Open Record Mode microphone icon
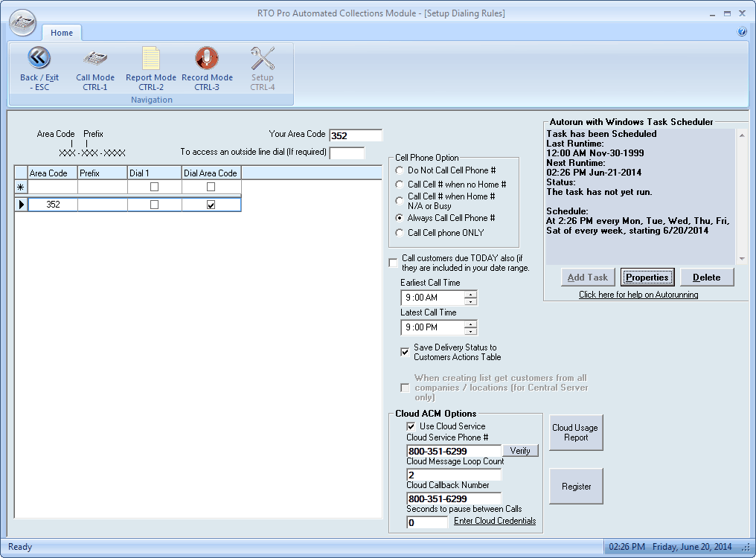 207,58
